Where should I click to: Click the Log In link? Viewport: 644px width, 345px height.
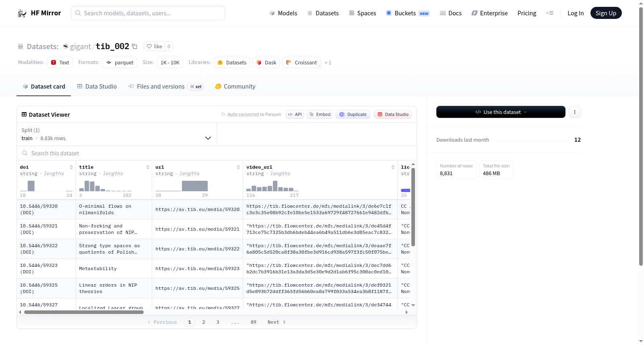(576, 13)
